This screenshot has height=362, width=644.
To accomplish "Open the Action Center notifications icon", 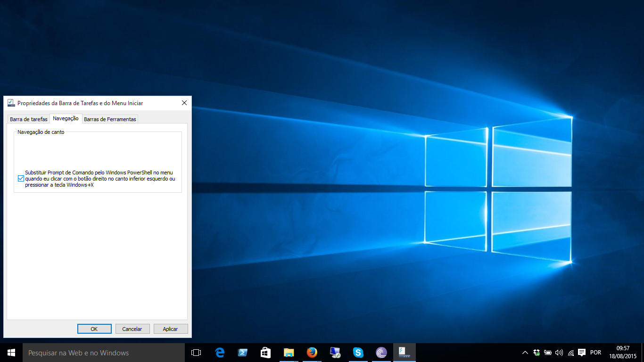I will click(x=582, y=353).
